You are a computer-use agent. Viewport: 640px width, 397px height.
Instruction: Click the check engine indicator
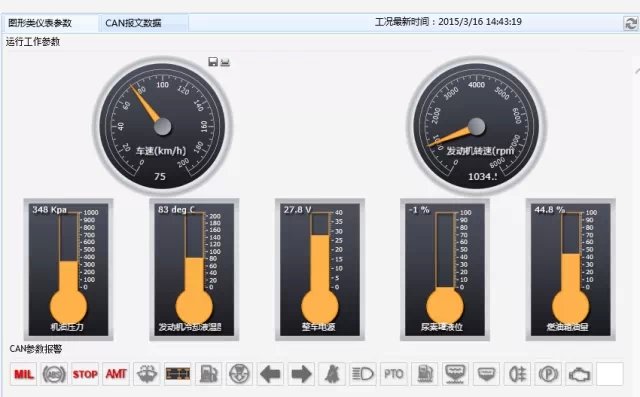(579, 374)
